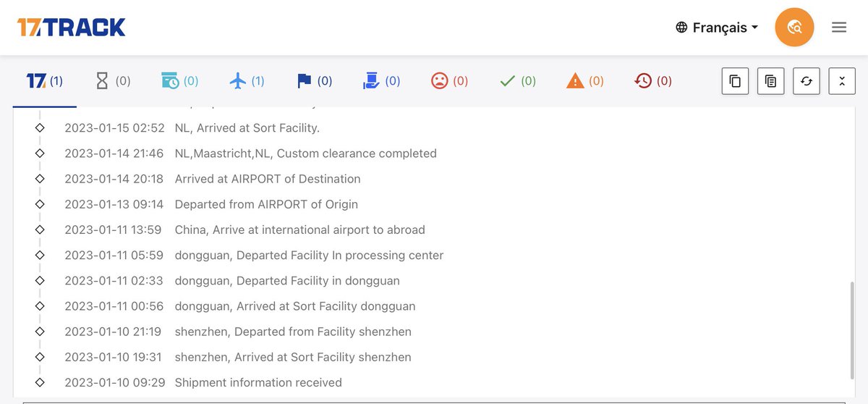Click 'Arrived at Sort Facility dongguan' event
868x404 pixels.
pos(295,306)
